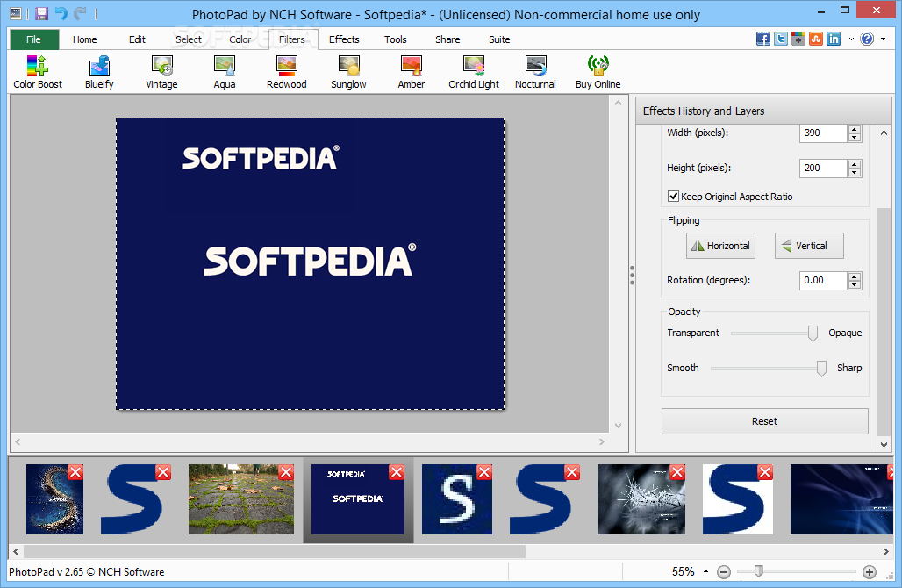This screenshot has height=588, width=902.
Task: Select the frosty plant photo thumbnail
Action: click(x=641, y=499)
